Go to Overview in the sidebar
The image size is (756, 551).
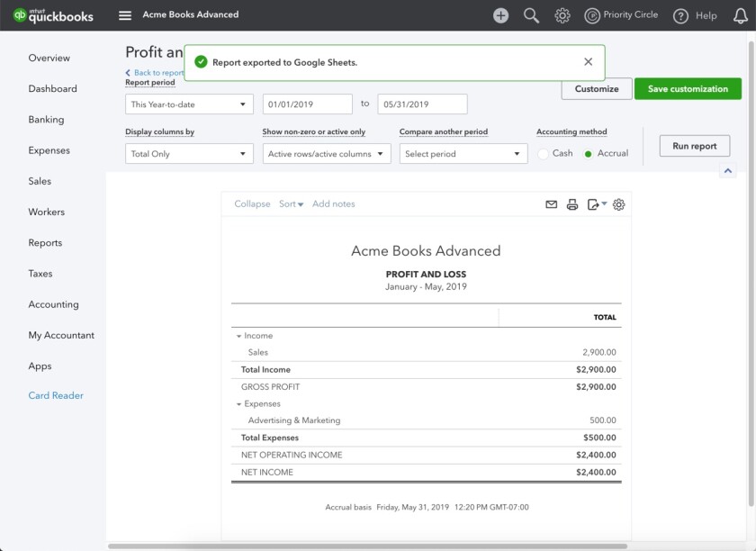[x=49, y=58]
